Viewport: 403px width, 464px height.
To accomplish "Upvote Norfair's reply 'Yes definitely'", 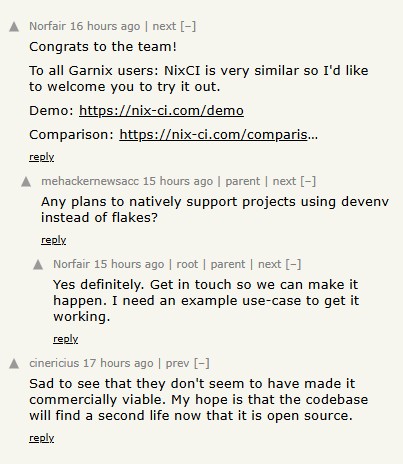I will click(38, 265).
